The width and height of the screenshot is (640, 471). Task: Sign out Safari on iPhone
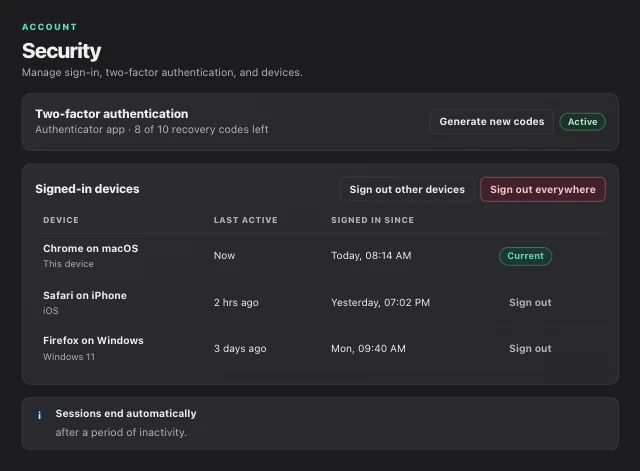pyautogui.click(x=530, y=302)
